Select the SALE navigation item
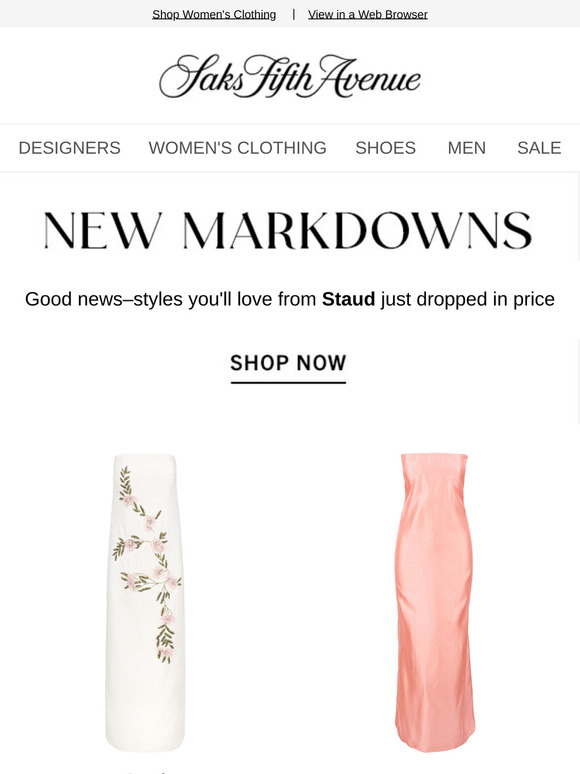Image resolution: width=580 pixels, height=774 pixels. tap(539, 148)
